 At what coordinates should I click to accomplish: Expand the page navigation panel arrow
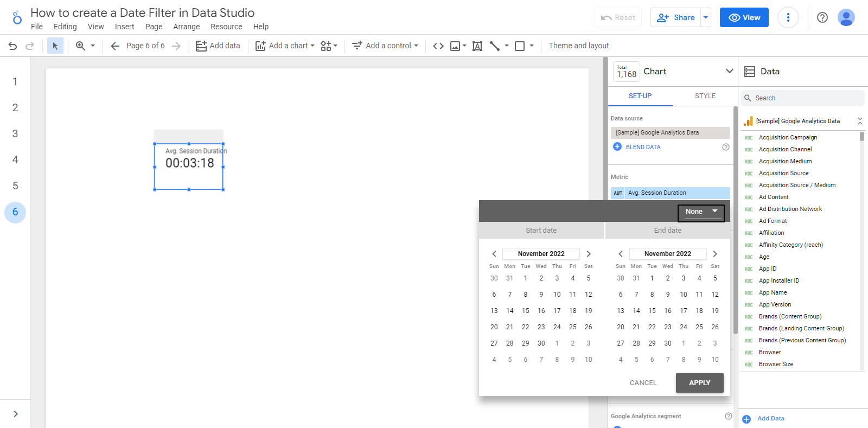16,414
